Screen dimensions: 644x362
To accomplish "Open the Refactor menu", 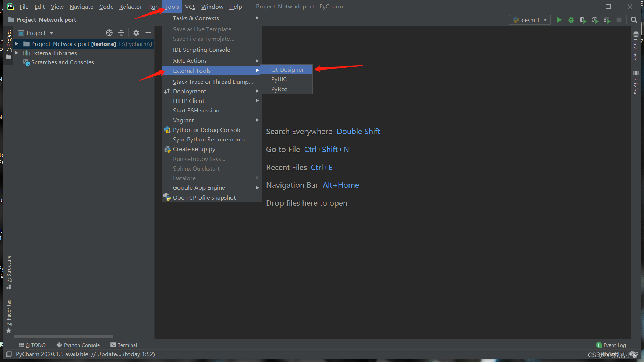I will click(130, 7).
